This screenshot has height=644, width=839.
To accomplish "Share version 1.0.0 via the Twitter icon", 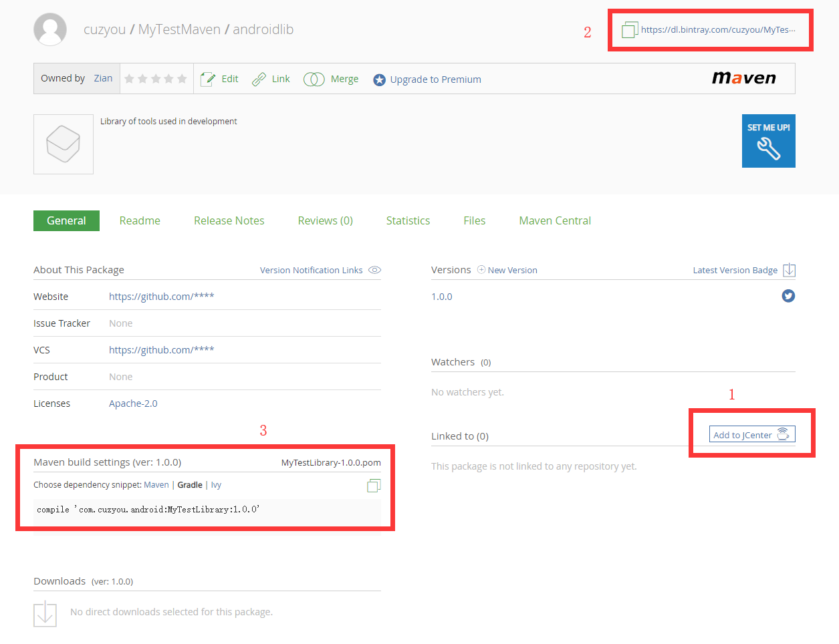I will coord(788,296).
